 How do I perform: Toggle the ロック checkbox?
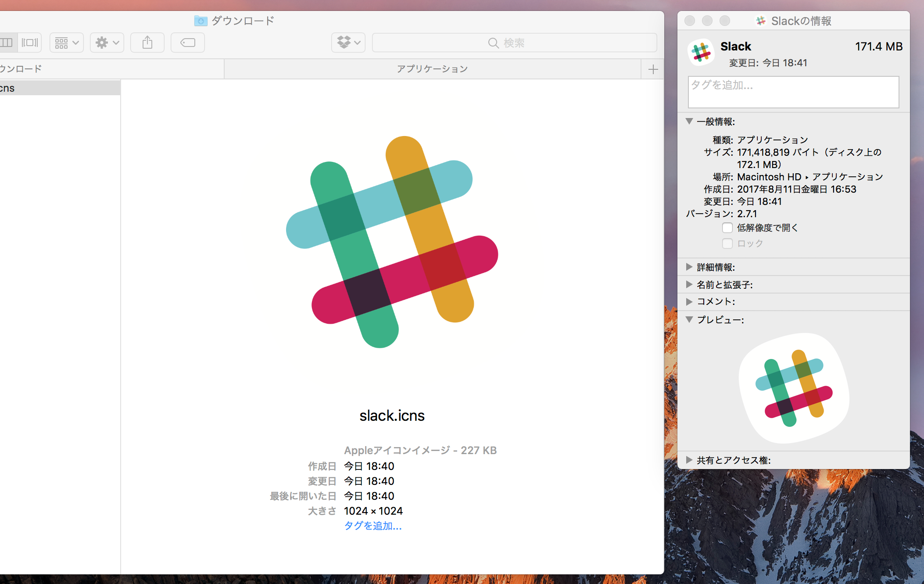pos(727,244)
